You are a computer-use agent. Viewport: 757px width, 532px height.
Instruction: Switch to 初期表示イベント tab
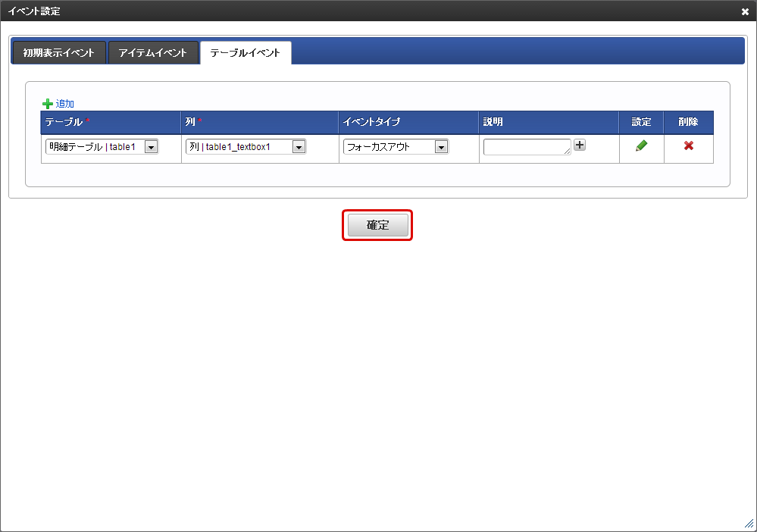pyautogui.click(x=58, y=52)
